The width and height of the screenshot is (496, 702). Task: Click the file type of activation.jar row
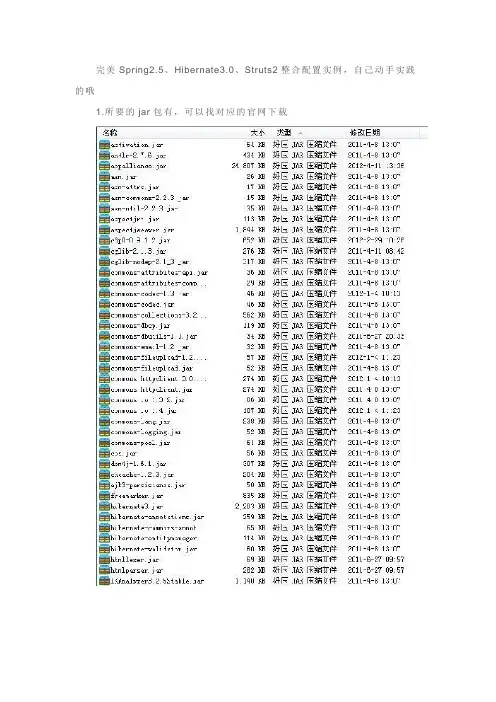click(x=304, y=145)
